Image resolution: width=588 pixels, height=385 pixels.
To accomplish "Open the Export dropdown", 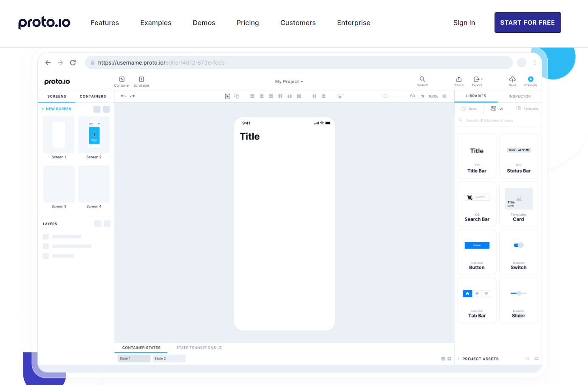I will click(478, 82).
